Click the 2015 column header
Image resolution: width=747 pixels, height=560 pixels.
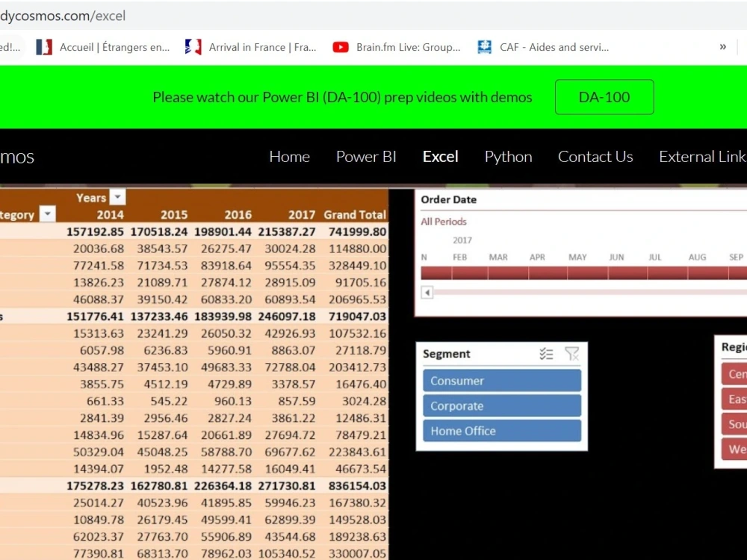pyautogui.click(x=174, y=215)
